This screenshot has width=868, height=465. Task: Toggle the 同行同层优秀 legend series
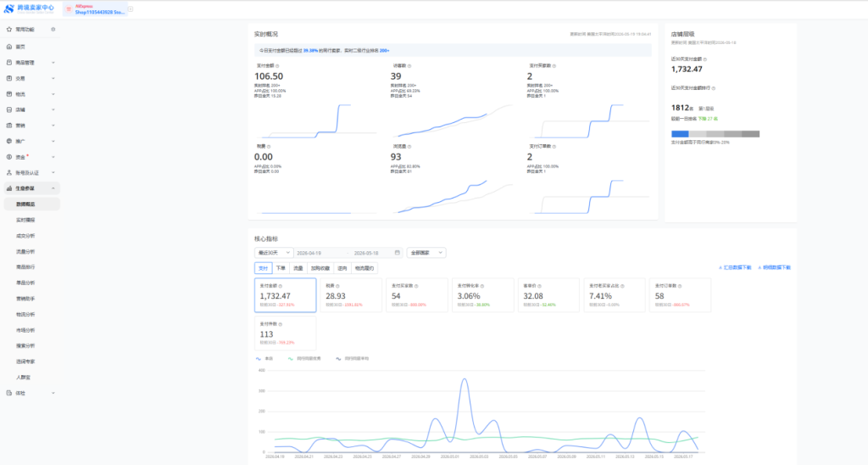point(304,359)
